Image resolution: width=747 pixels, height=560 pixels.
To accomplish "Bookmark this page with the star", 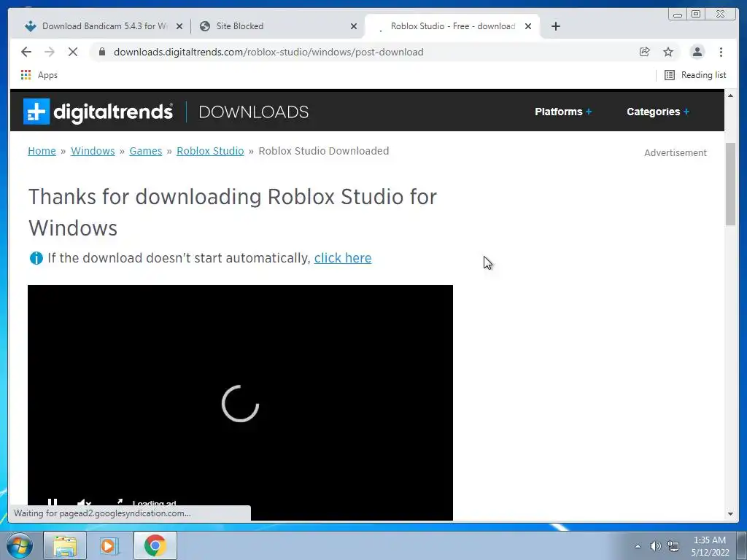I will 668,52.
